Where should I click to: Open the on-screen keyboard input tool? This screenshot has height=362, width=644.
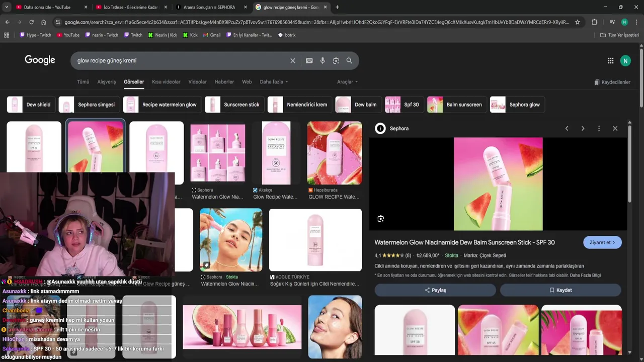[x=309, y=61]
